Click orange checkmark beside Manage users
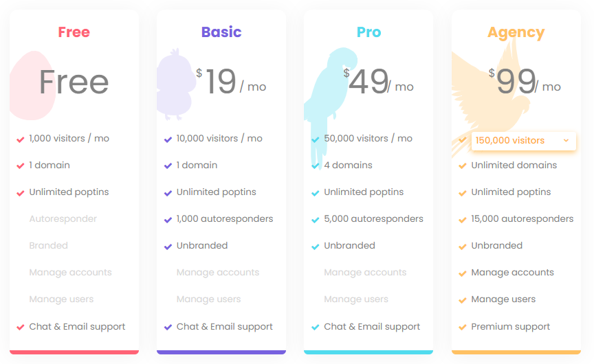This screenshot has height=364, width=594. pos(462,300)
